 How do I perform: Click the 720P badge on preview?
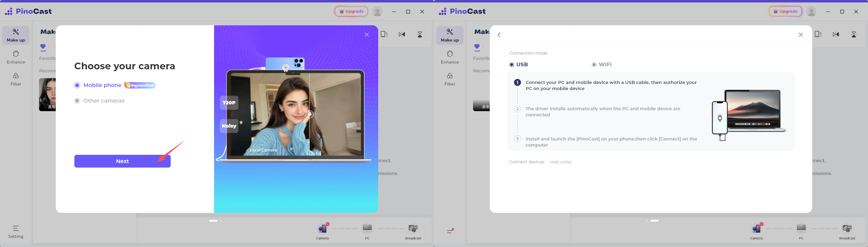click(229, 103)
